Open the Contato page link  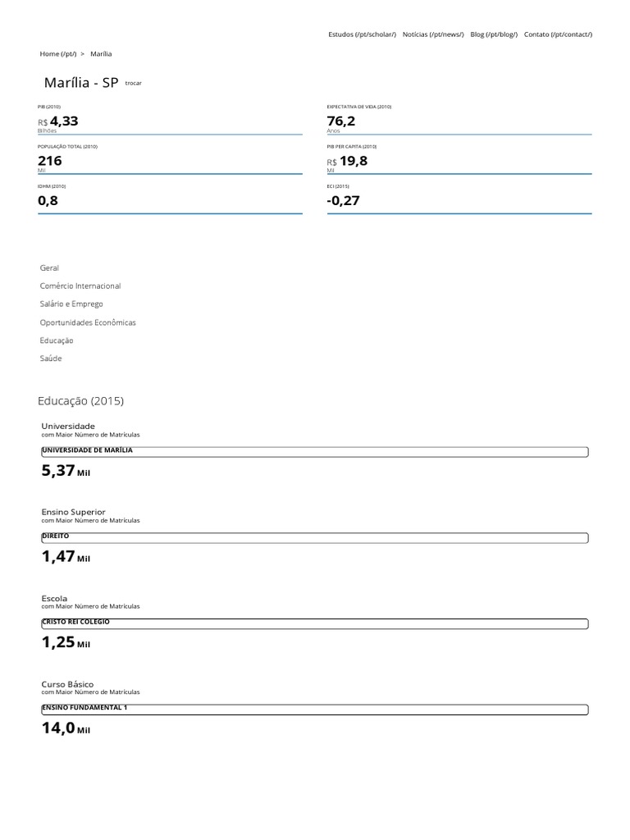[558, 34]
